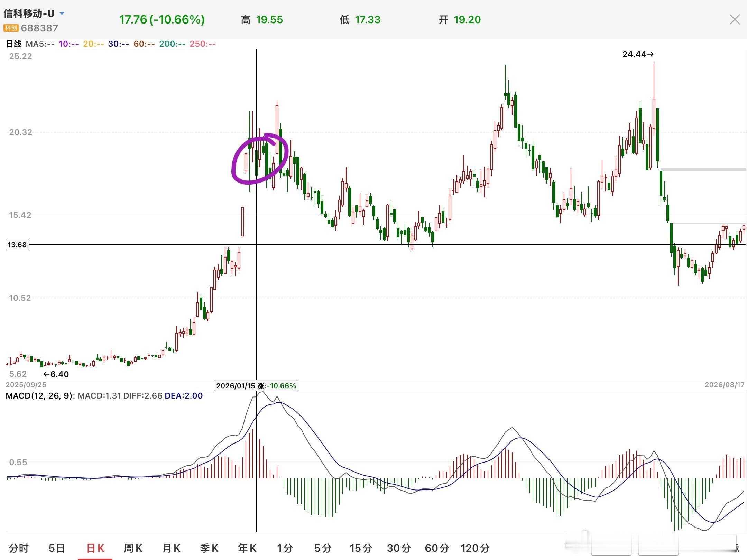Click the 6.40 low price marker
The height and width of the screenshot is (560, 747).
point(56,374)
